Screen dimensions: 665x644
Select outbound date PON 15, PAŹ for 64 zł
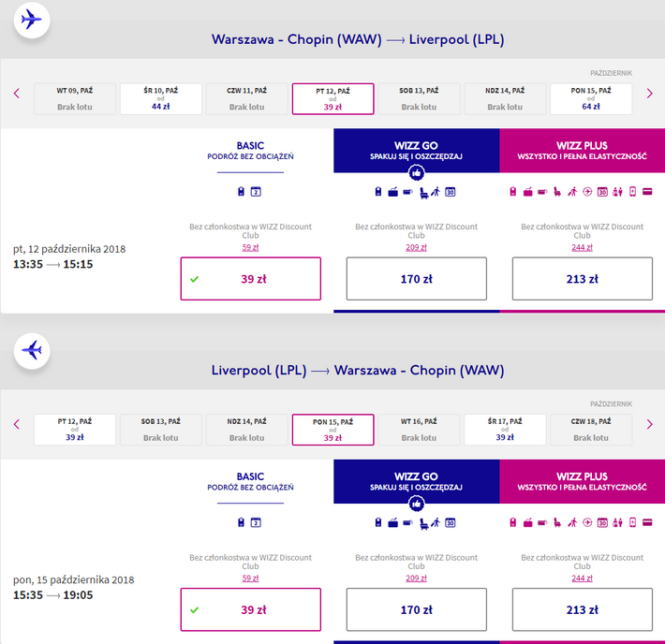coord(591,99)
